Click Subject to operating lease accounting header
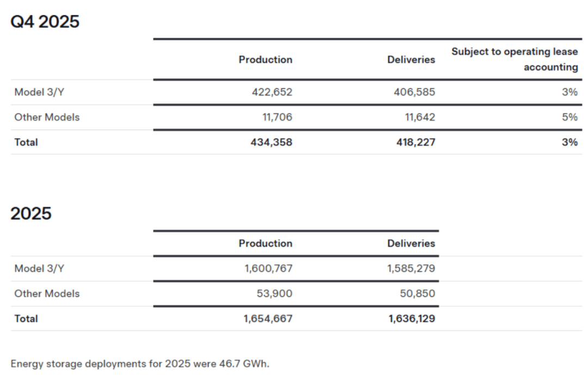 click(x=514, y=59)
